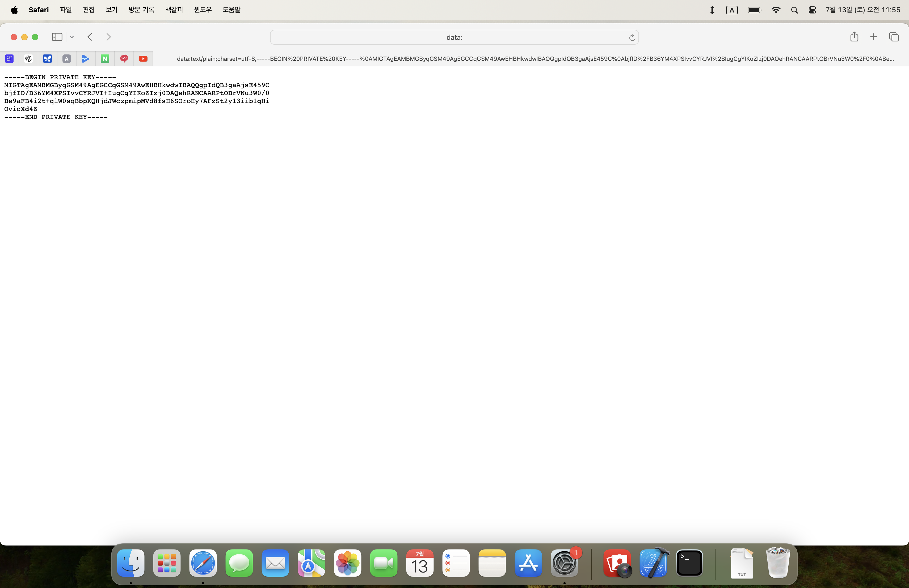Click the BEGIN PRIVATE KEY line
The width and height of the screenshot is (909, 588).
pos(60,77)
